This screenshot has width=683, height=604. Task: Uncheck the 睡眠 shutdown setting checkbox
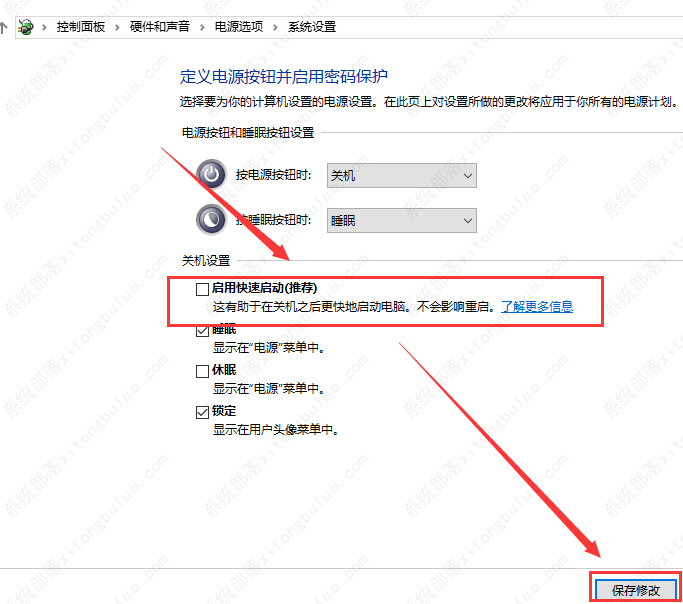[x=202, y=331]
